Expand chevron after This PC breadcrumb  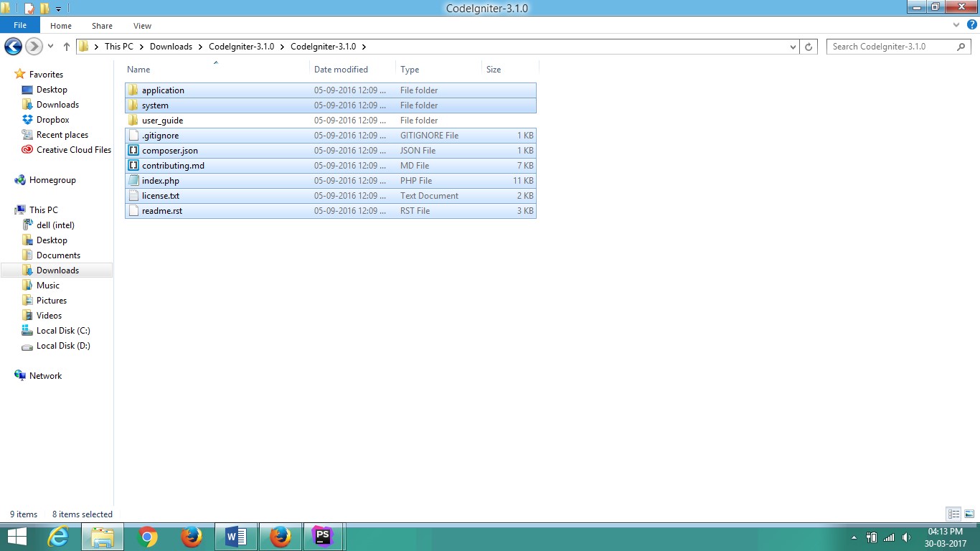[x=141, y=47]
